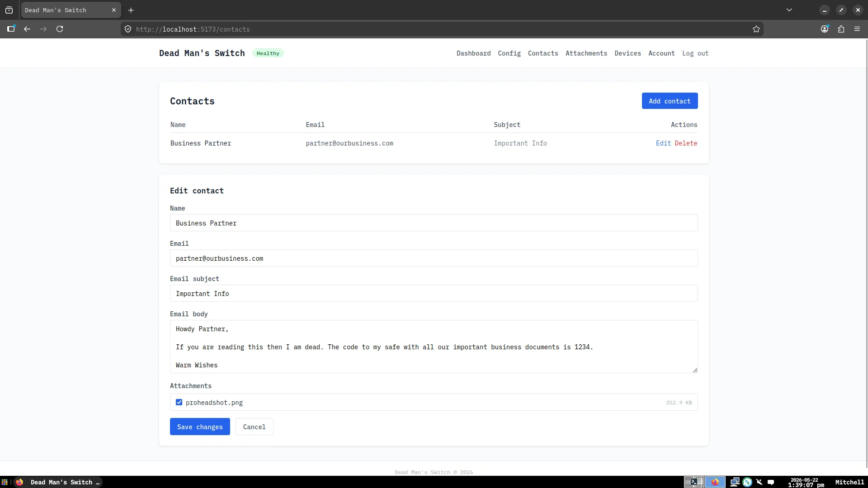Select the Important Info subject cell

(520, 143)
